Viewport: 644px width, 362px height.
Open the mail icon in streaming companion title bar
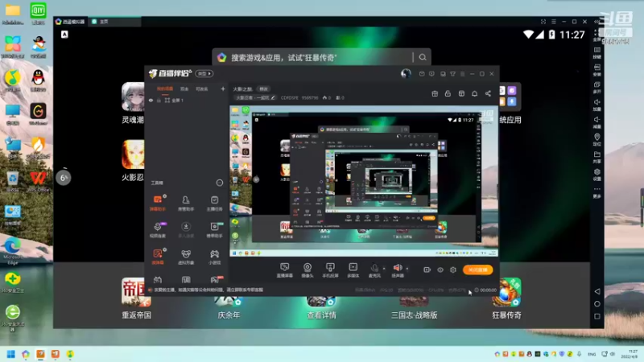pyautogui.click(x=422, y=74)
